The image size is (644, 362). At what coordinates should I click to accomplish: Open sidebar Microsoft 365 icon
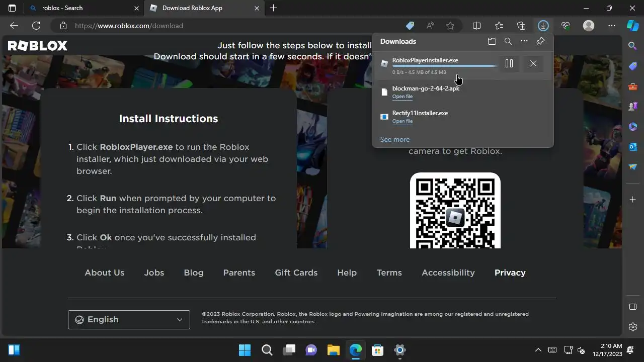click(632, 127)
